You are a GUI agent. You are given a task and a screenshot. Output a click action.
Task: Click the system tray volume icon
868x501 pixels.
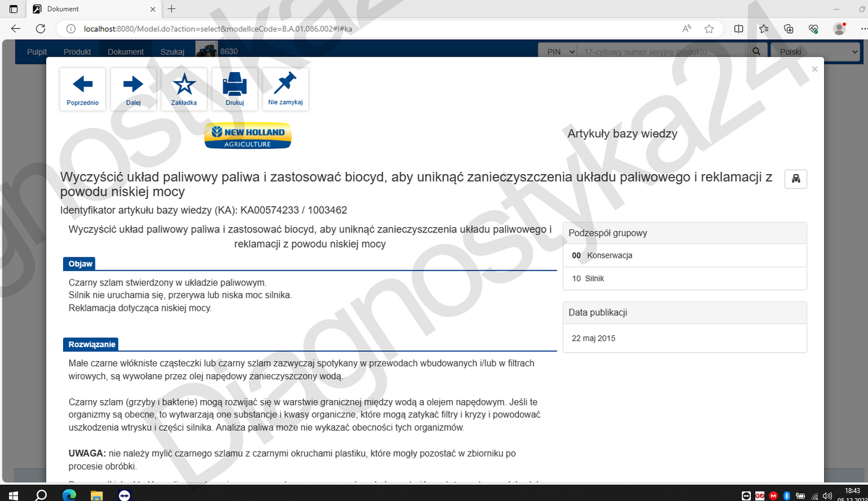pos(828,496)
